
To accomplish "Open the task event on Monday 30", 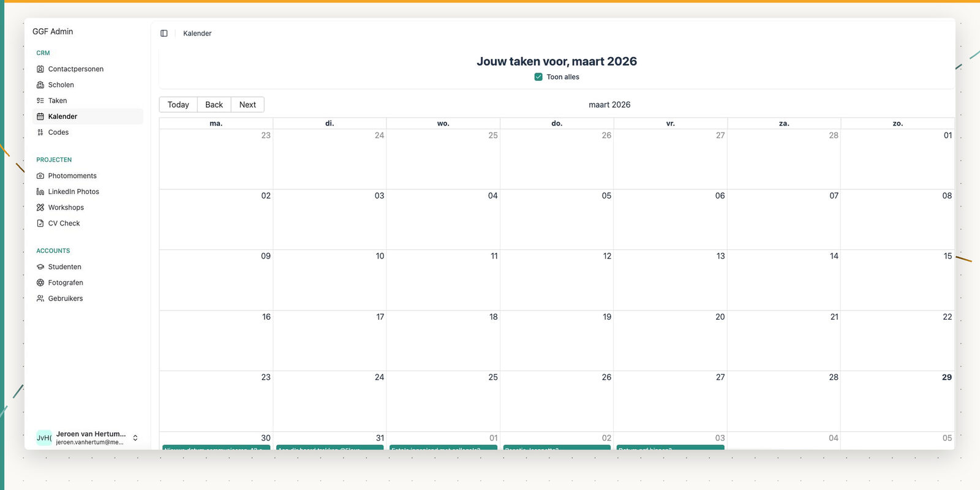I will (216, 447).
